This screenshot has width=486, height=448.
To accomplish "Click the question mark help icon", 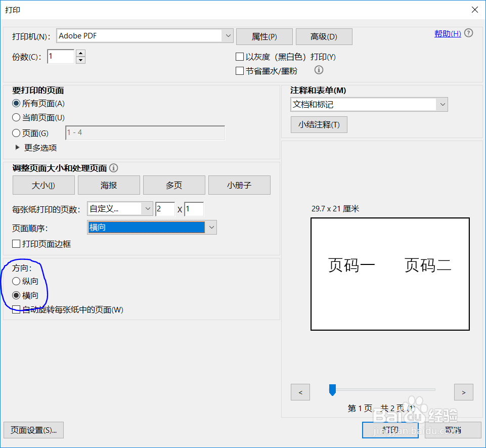I will pos(468,32).
